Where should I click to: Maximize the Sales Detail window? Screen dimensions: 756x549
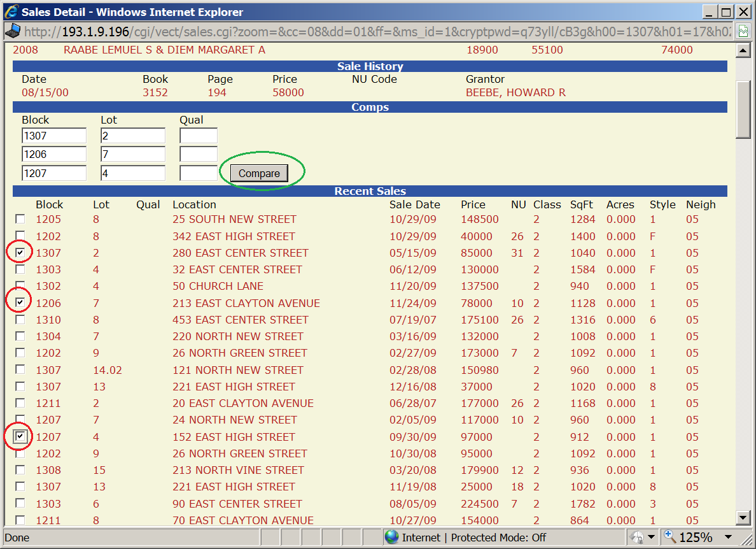pyautogui.click(x=726, y=11)
